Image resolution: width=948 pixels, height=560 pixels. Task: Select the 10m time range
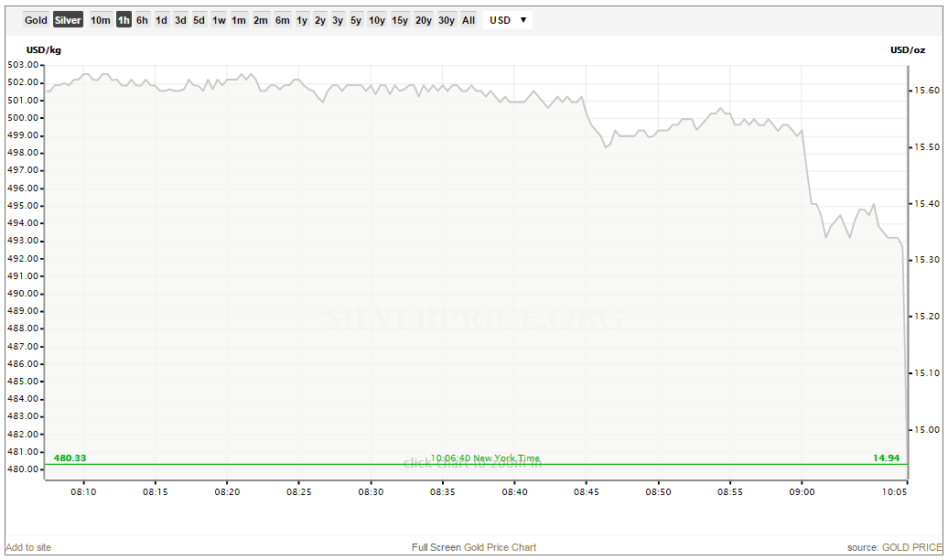[101, 20]
